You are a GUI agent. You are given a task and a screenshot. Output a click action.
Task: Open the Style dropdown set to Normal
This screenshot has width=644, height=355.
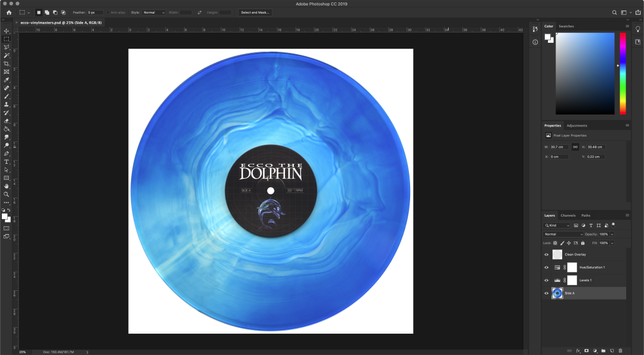point(154,12)
